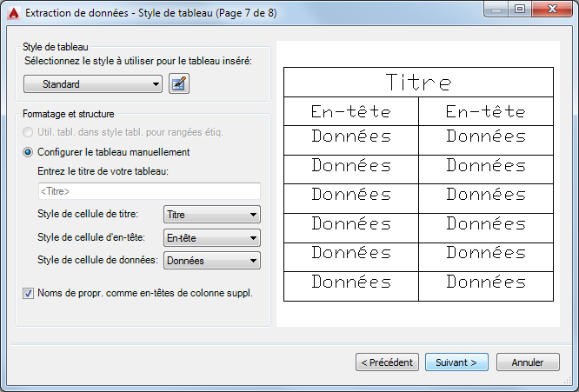Maximize the dialog window
579x392 pixels.
click(x=519, y=10)
